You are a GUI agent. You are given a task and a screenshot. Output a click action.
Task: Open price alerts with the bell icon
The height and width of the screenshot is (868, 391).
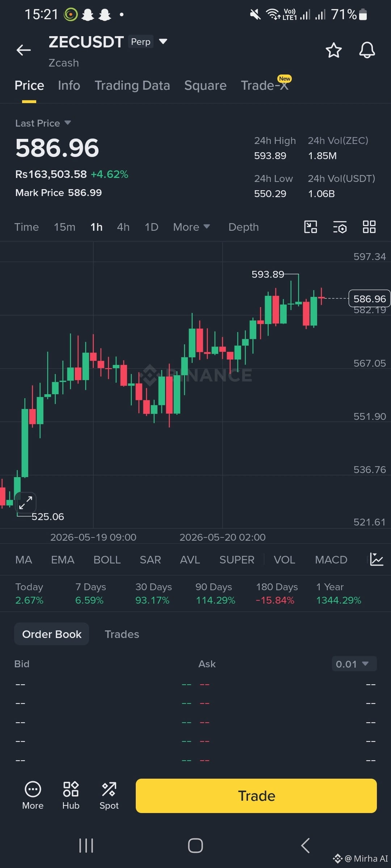[x=367, y=50]
